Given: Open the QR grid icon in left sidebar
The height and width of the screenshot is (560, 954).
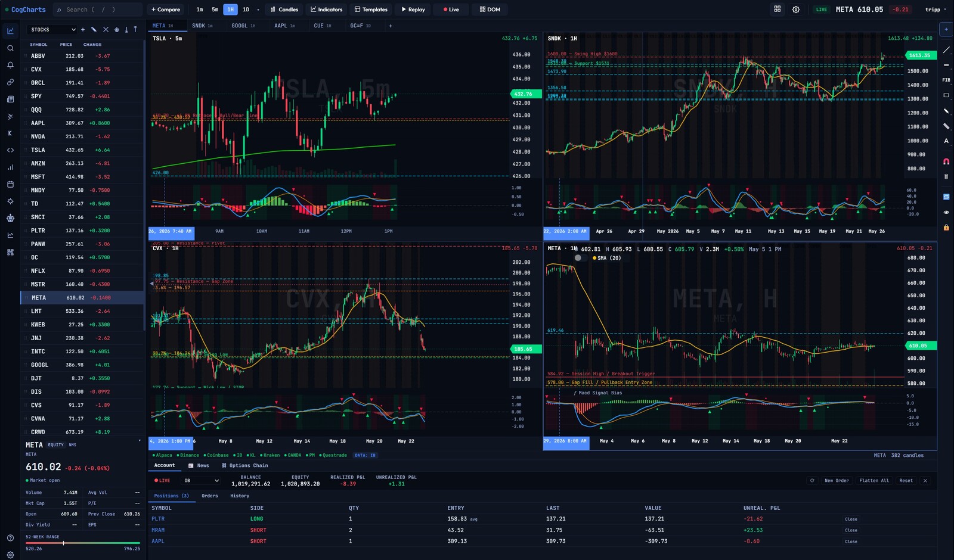Looking at the screenshot, I should (10, 253).
